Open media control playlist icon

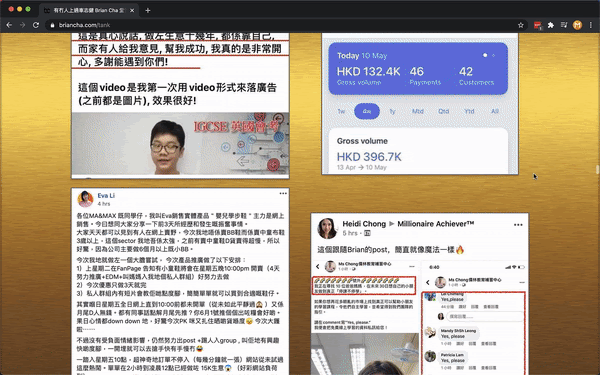(564, 25)
